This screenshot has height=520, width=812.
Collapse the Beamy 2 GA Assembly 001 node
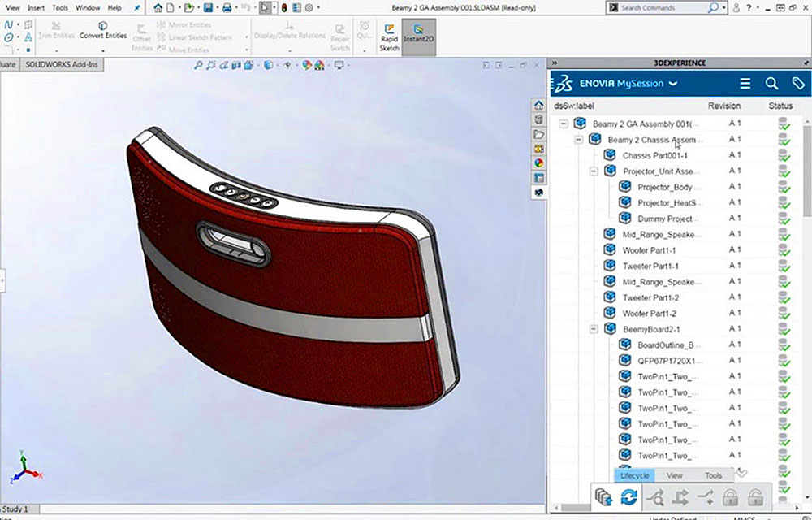[564, 123]
